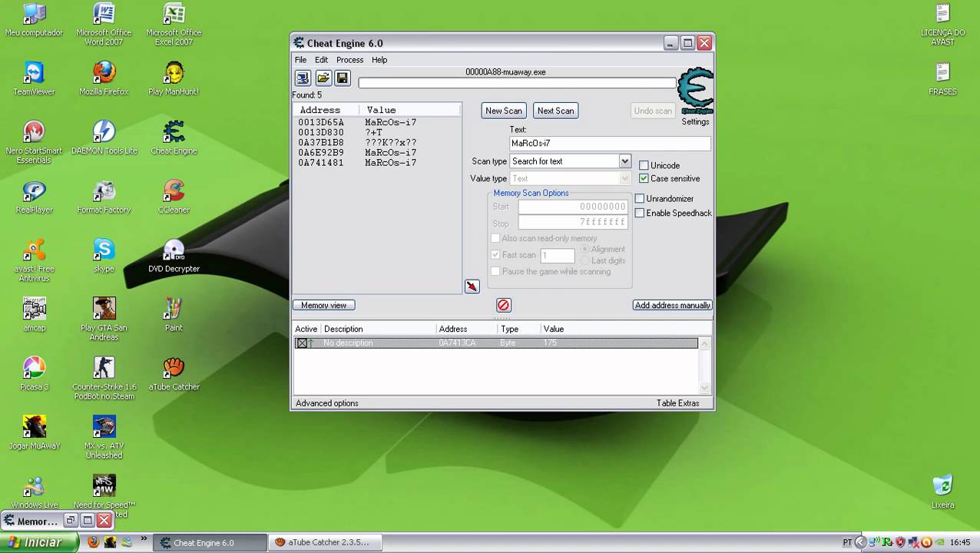Enable the Unicode checkbox

644,165
